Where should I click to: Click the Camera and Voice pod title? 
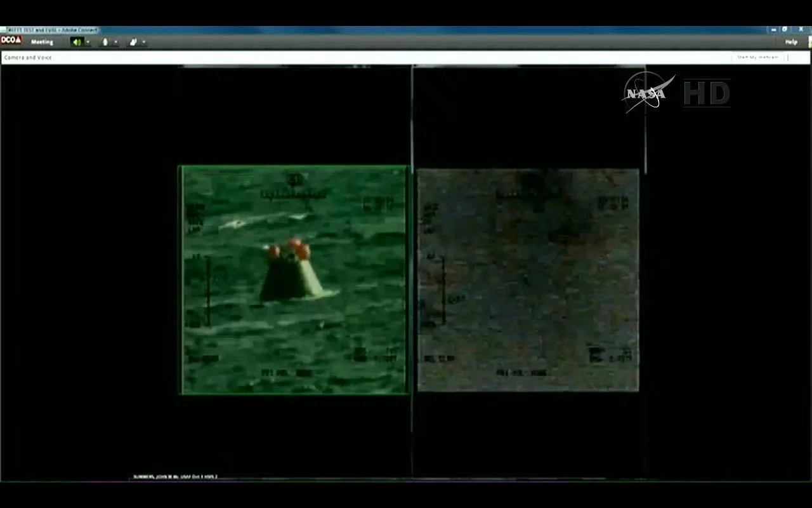[28, 57]
